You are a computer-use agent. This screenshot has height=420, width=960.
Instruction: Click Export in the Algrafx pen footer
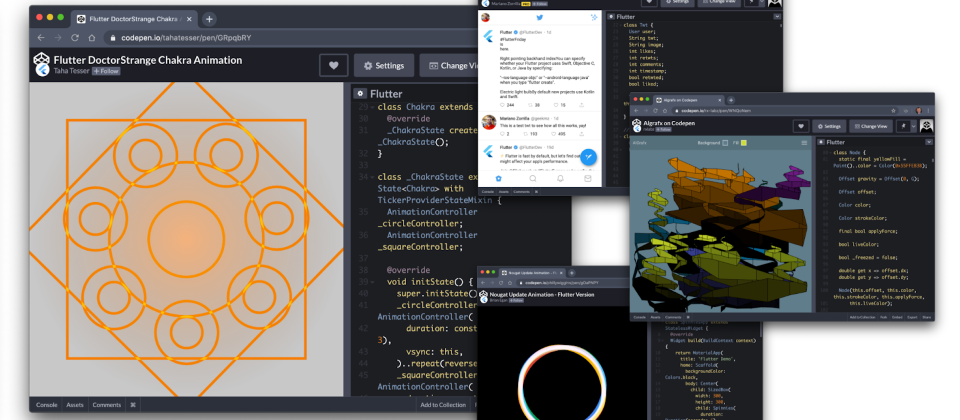[x=912, y=317]
